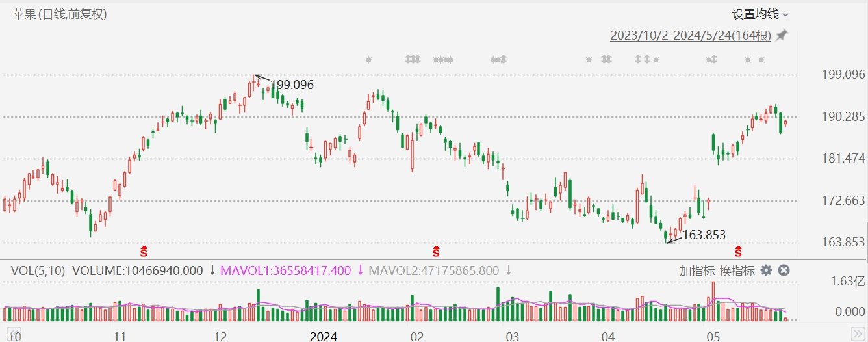
Task: Close the VOL indicator panel
Action: [784, 270]
